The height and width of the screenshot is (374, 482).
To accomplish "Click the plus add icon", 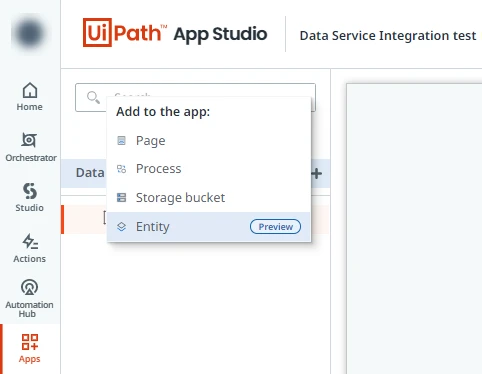I will pos(317,173).
